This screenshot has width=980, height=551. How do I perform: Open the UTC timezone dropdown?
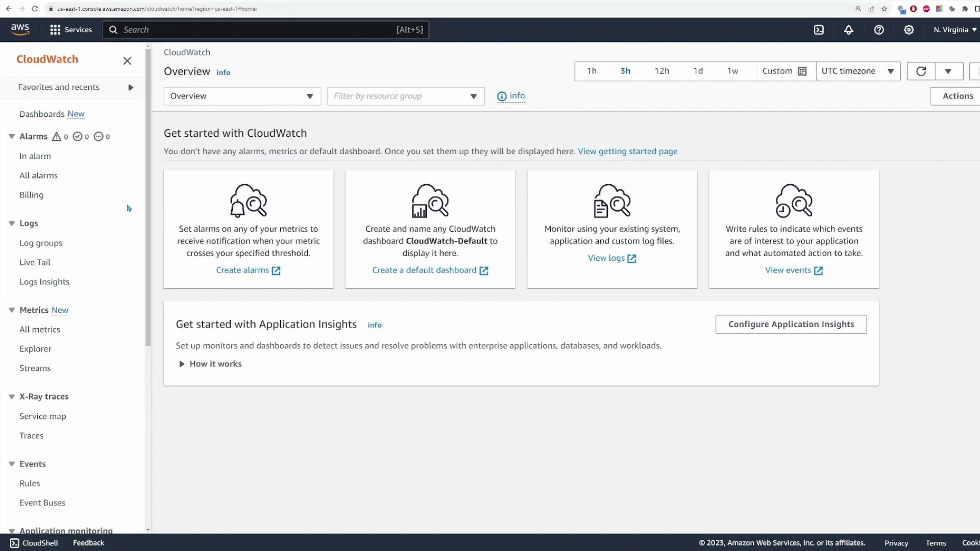tap(859, 71)
